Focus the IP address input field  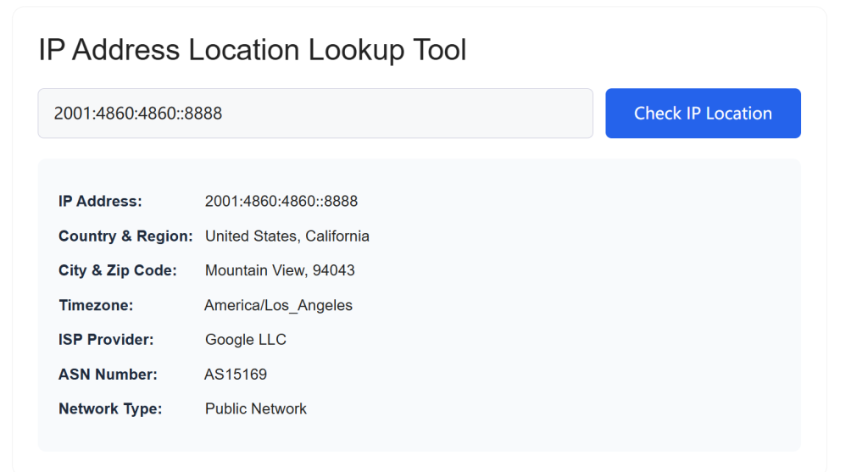coord(315,114)
